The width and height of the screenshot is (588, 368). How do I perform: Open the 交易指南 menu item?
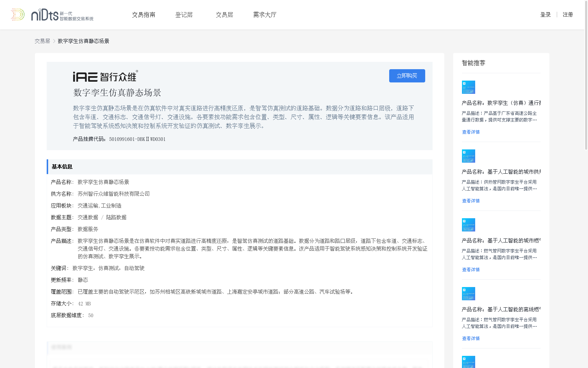coord(144,15)
